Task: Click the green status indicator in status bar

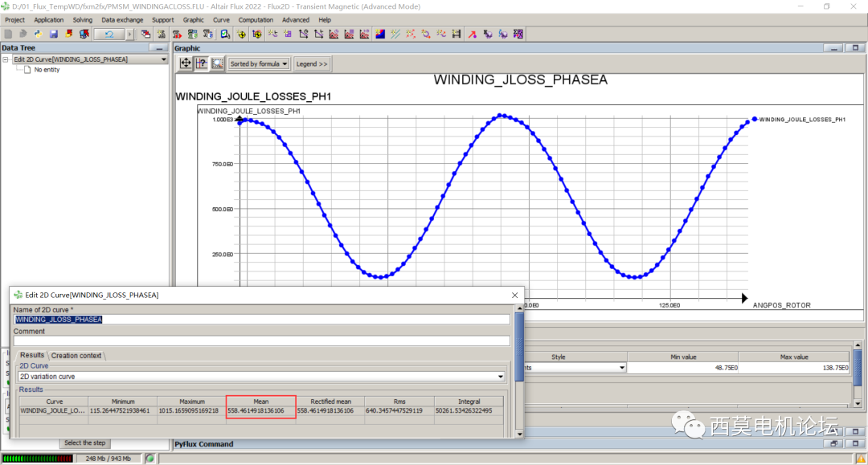Action: pyautogui.click(x=149, y=459)
